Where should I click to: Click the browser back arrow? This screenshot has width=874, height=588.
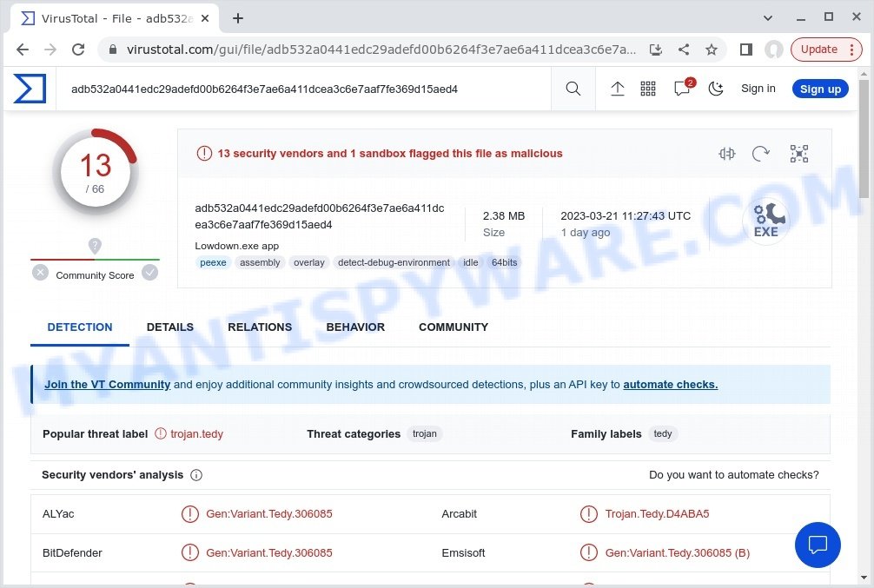click(x=23, y=50)
